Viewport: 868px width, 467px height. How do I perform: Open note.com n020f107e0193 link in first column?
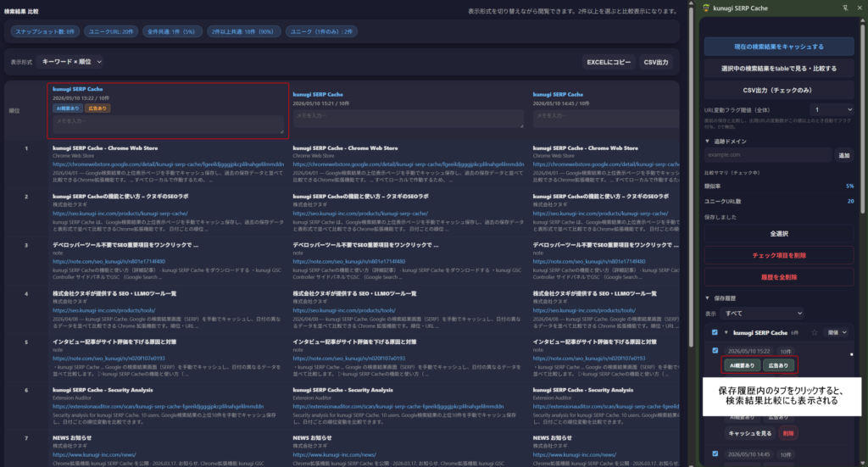coord(109,358)
